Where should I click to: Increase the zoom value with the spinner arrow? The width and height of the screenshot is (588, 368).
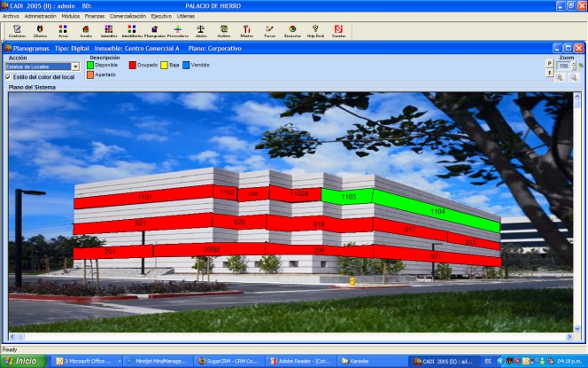(x=576, y=63)
